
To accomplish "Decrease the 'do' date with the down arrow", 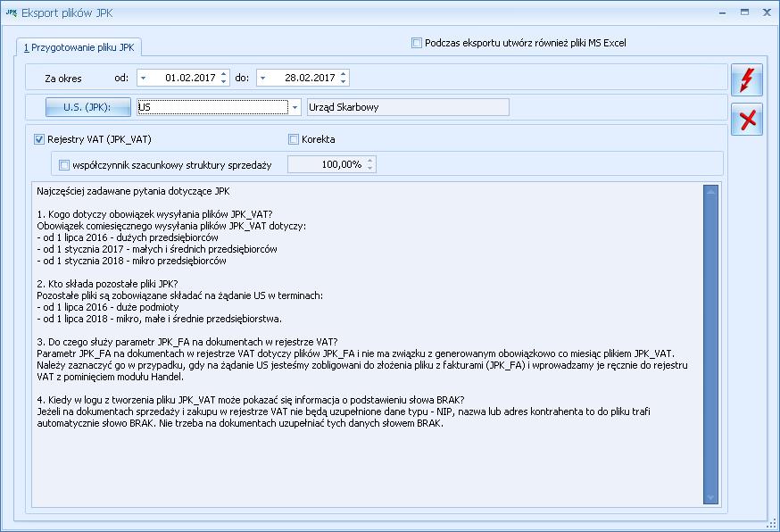I will point(344,81).
